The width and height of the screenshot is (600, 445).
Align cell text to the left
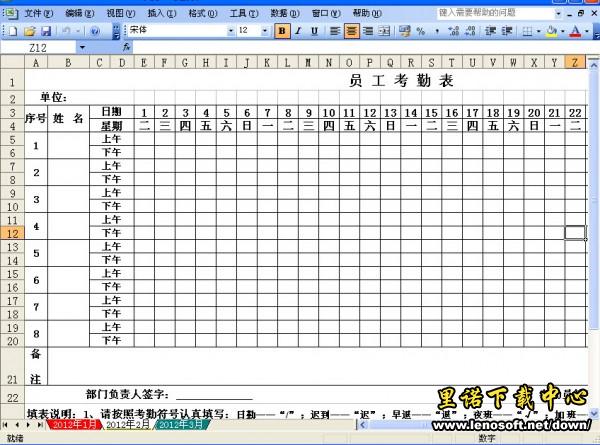[x=335, y=31]
